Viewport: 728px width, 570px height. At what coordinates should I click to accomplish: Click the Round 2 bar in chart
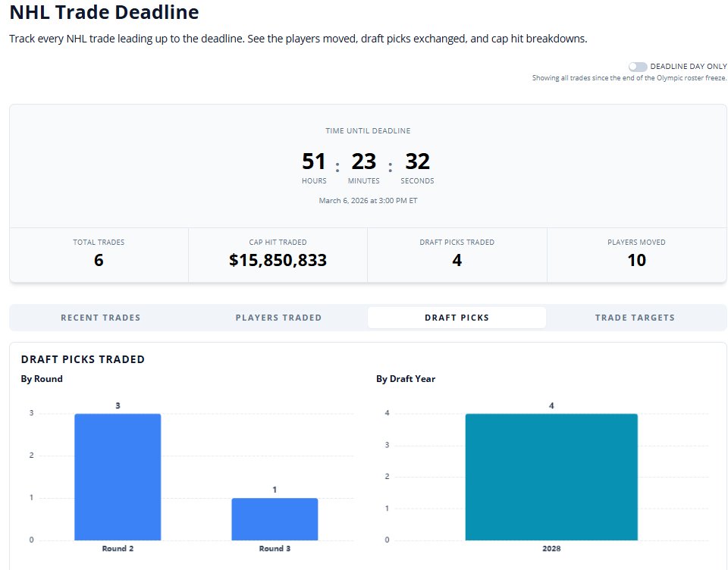click(118, 477)
